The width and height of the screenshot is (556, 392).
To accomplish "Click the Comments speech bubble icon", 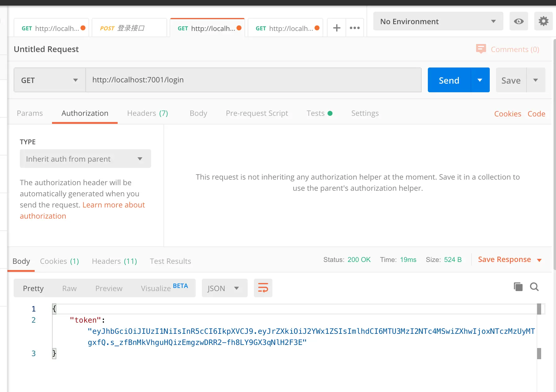I will point(481,49).
